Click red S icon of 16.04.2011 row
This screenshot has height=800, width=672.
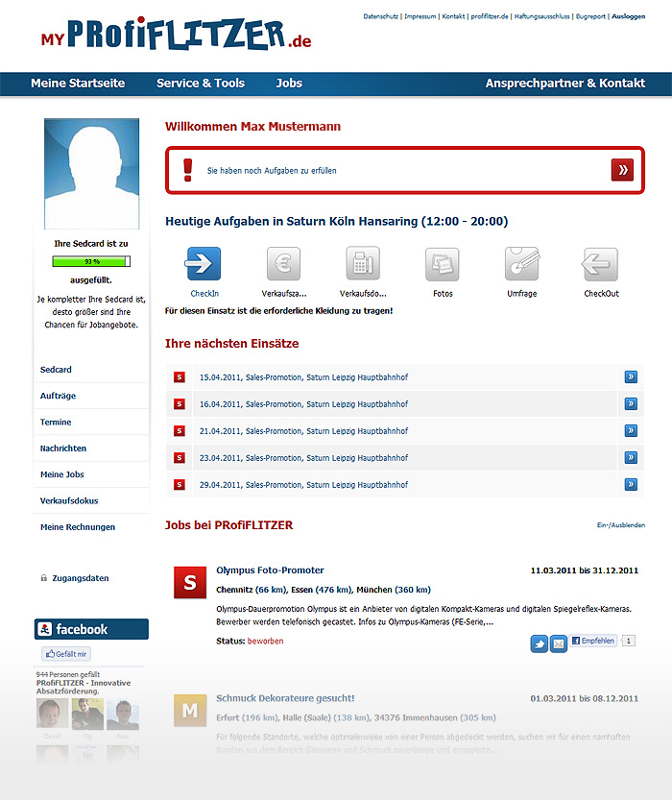tap(180, 404)
